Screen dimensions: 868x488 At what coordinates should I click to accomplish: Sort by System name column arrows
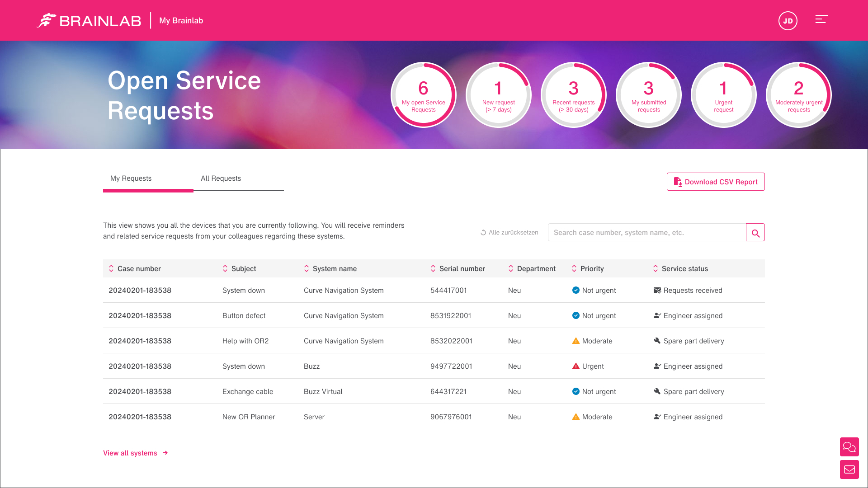[307, 268]
